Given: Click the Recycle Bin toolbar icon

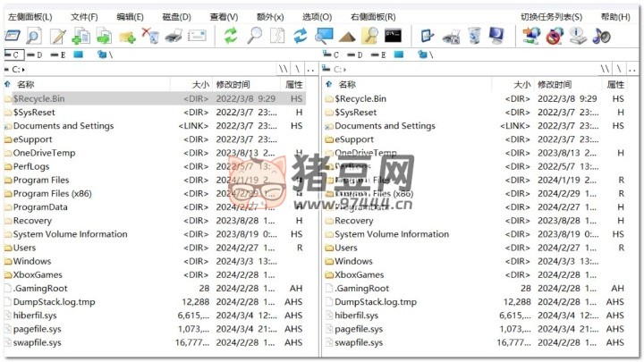Looking at the screenshot, I should click(x=474, y=36).
